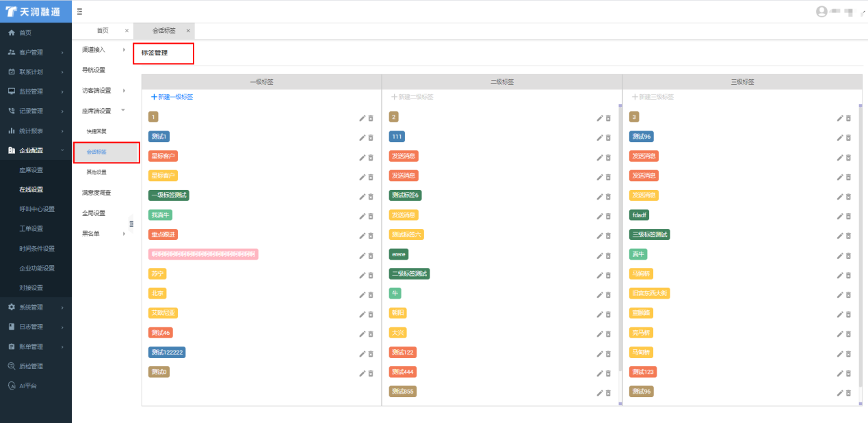The height and width of the screenshot is (423, 868).
Task: Open 快捷回复 settings
Action: point(96,131)
